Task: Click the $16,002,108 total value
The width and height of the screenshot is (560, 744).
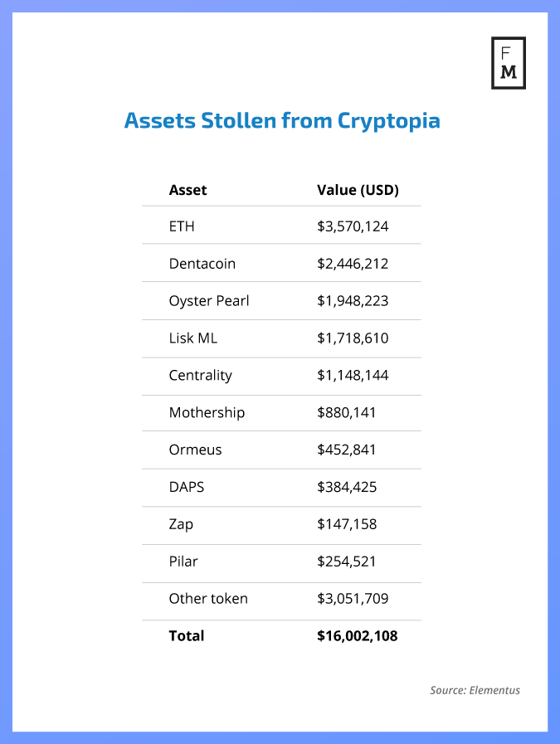Action: [358, 636]
